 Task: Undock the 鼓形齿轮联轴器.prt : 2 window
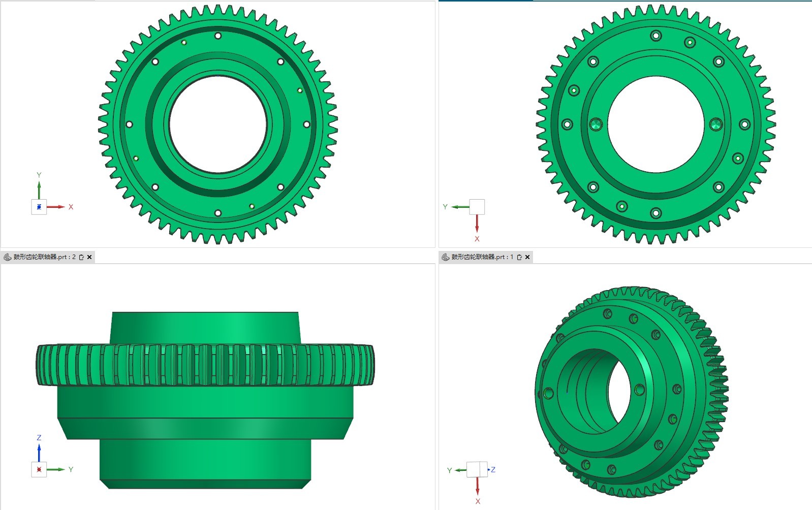[x=81, y=257]
